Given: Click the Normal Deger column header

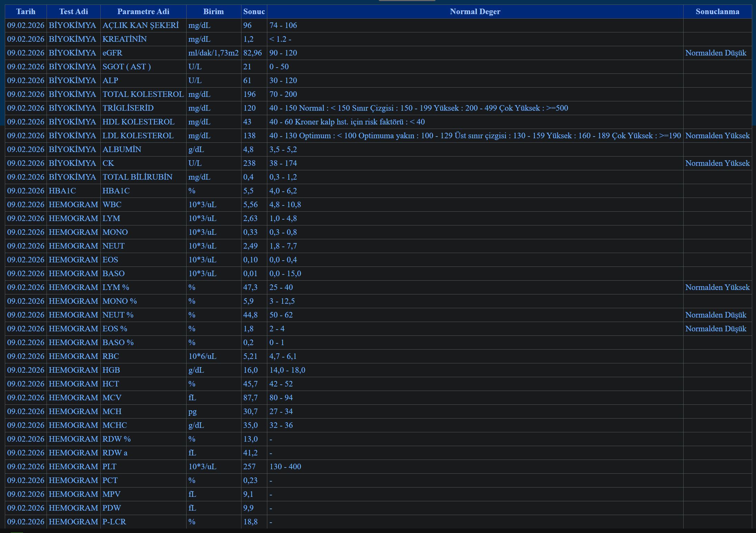Looking at the screenshot, I should click(x=475, y=12).
